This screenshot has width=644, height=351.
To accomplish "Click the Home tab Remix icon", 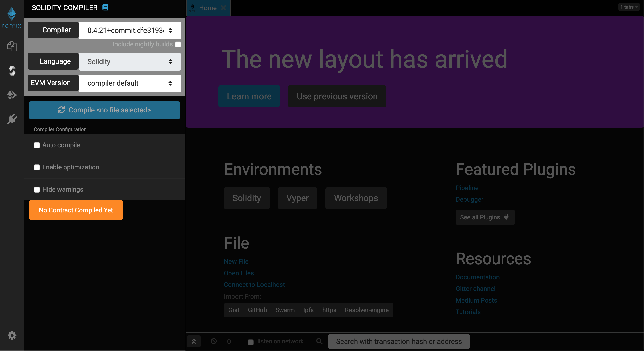I will (x=193, y=8).
